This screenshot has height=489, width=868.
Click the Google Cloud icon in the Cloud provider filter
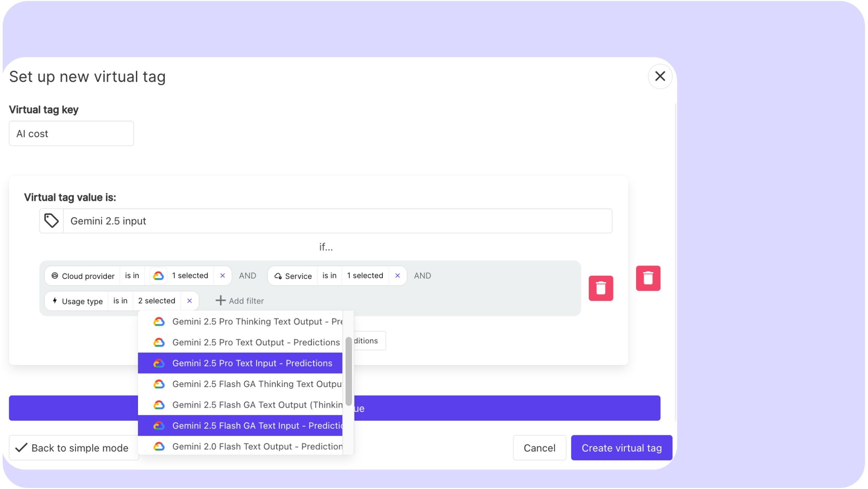tap(158, 276)
